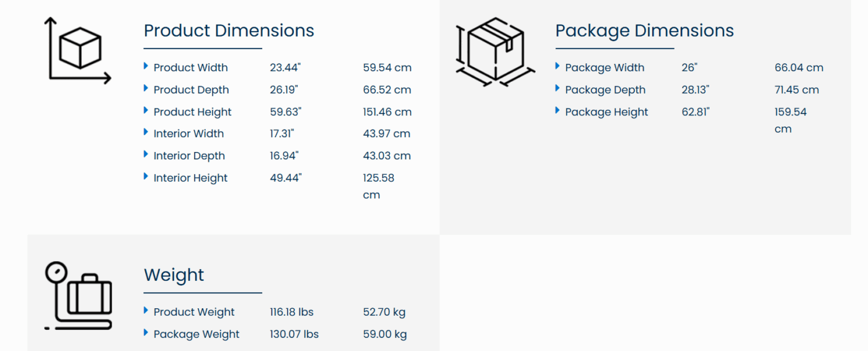The height and width of the screenshot is (351, 868).
Task: Select the Product Depth label
Action: [x=191, y=90]
